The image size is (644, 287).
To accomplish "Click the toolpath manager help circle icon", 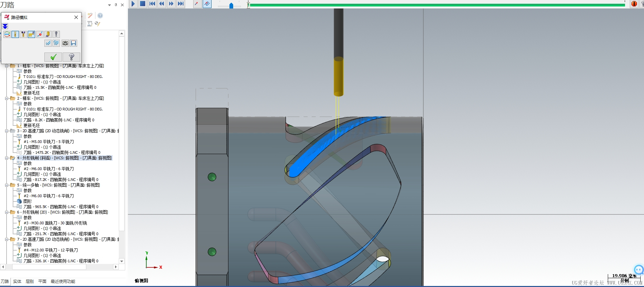I will pos(100,16).
